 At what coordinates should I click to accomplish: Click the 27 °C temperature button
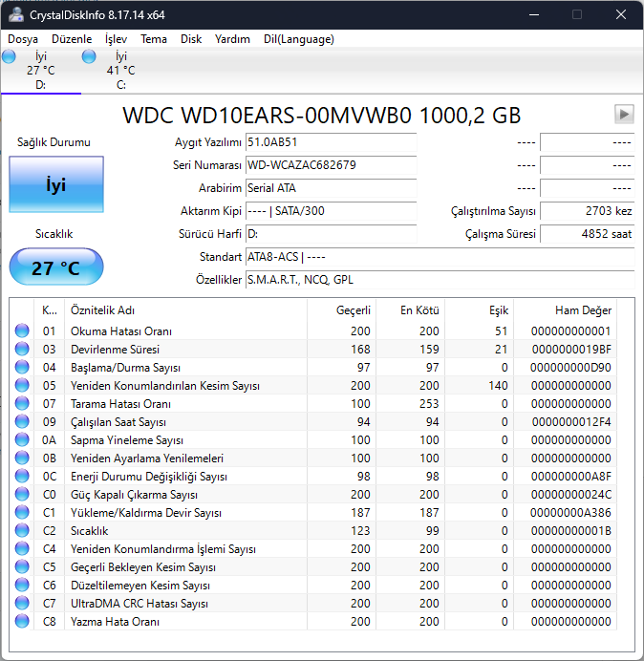click(x=56, y=267)
